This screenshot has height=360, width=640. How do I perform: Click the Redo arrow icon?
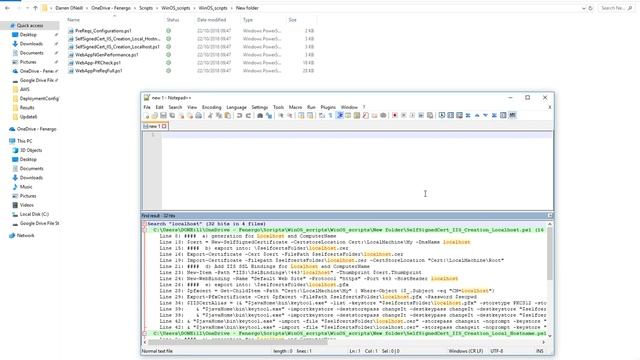248,116
